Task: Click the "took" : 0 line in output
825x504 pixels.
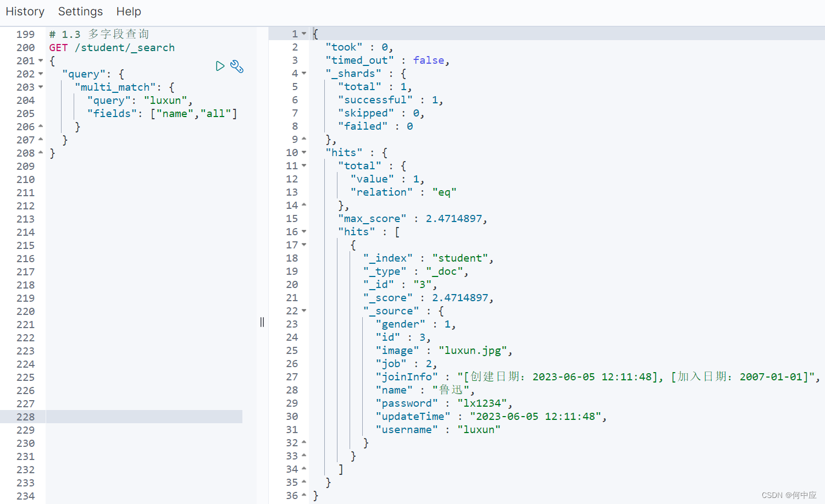Action: click(x=359, y=47)
